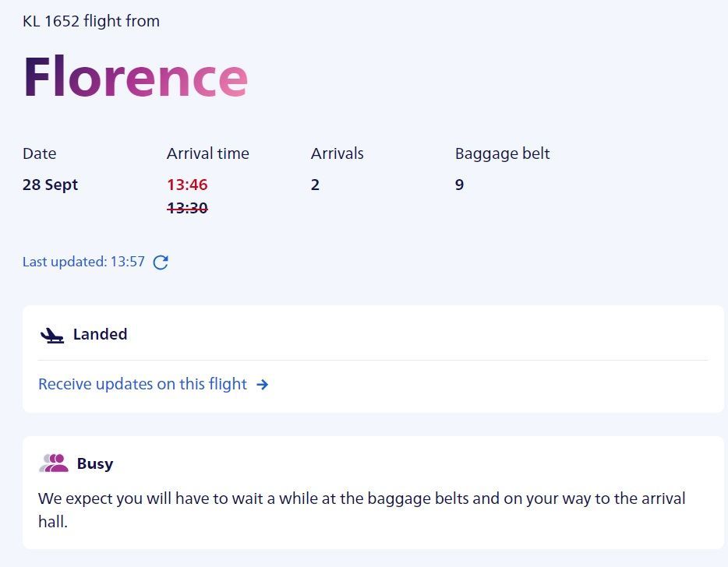Click the Busy crowd people icon
This screenshot has height=567, width=728.
click(x=54, y=463)
